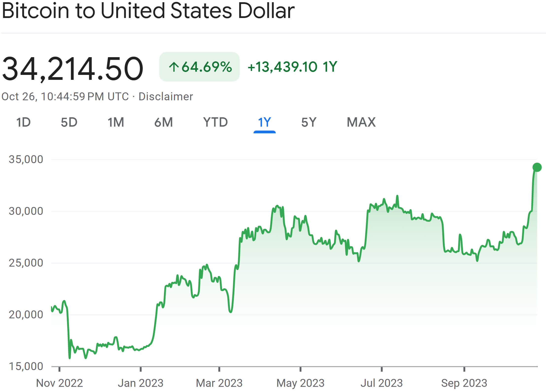Click the 64.69% percentage change badge
The height and width of the screenshot is (392, 546).
point(200,67)
